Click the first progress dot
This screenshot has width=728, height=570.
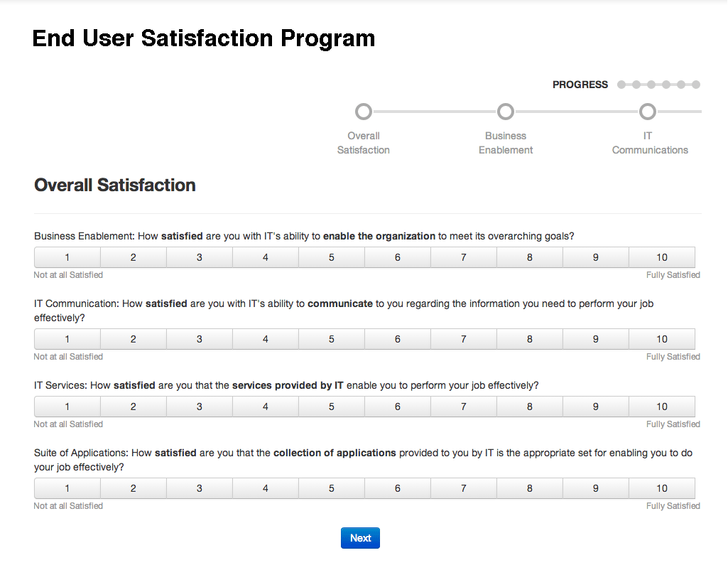pyautogui.click(x=621, y=85)
